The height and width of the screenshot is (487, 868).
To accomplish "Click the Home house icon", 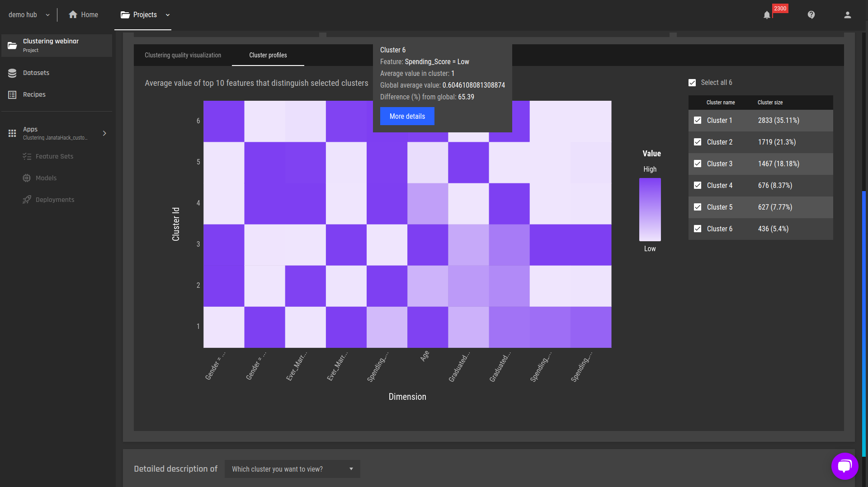I will click(x=73, y=14).
